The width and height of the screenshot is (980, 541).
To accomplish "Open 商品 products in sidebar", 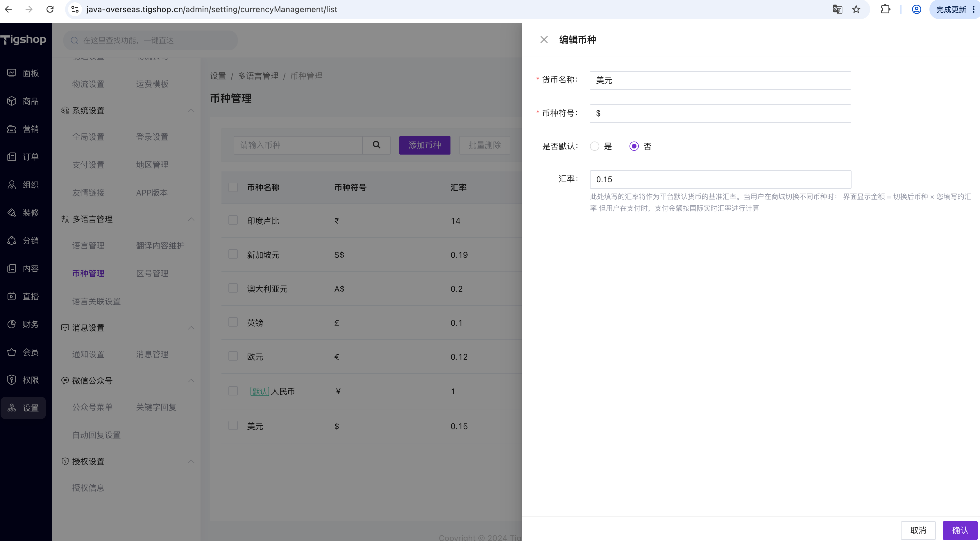I will (23, 101).
